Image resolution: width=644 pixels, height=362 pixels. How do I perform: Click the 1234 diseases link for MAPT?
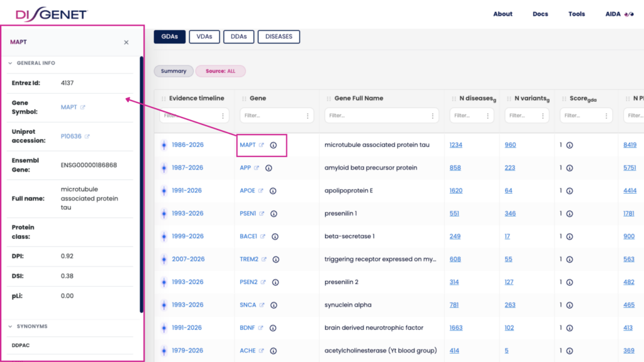tap(455, 145)
